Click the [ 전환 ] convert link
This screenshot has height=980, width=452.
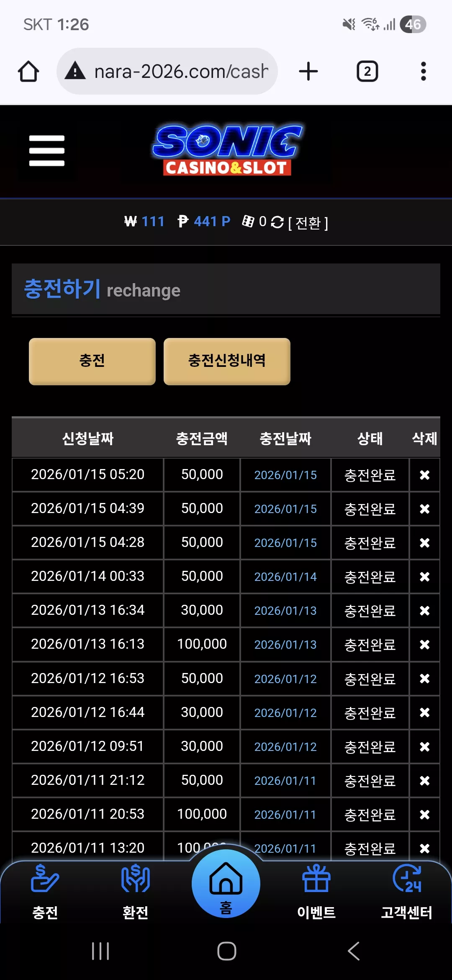pyautogui.click(x=308, y=223)
